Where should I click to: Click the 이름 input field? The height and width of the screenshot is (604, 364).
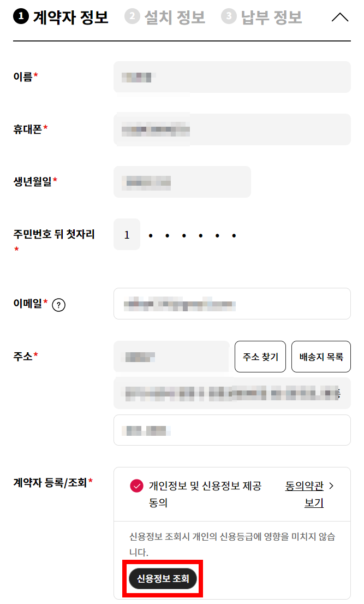(232, 78)
